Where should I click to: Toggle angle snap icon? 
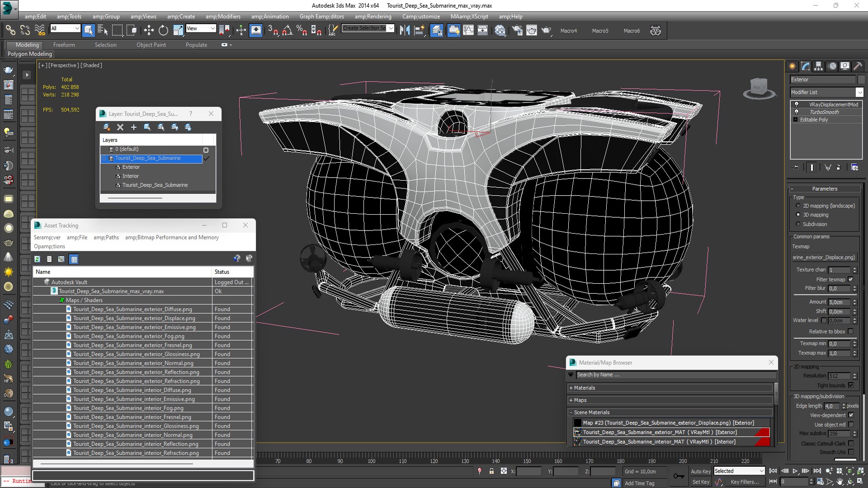click(287, 30)
